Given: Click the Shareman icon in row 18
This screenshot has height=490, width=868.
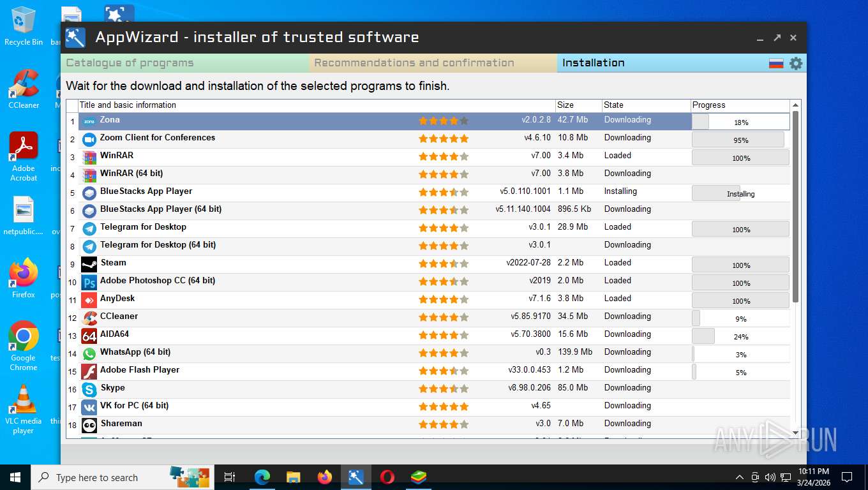Looking at the screenshot, I should [x=89, y=425].
